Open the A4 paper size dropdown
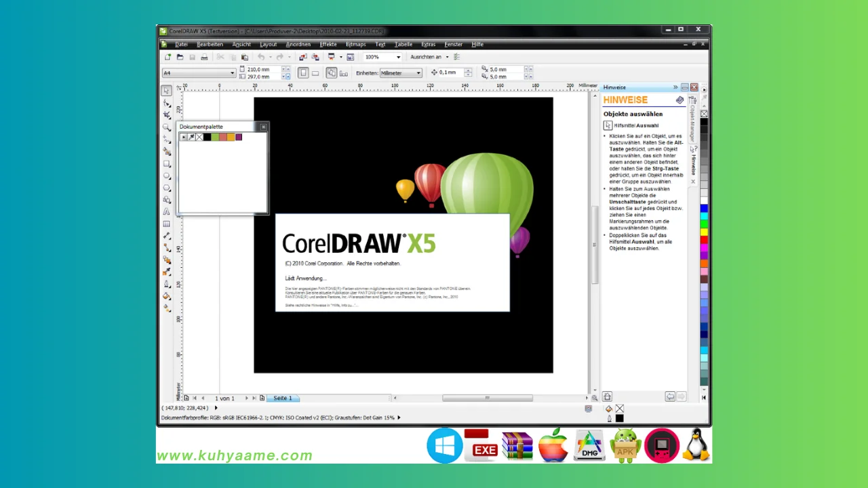The height and width of the screenshot is (488, 868). point(233,73)
